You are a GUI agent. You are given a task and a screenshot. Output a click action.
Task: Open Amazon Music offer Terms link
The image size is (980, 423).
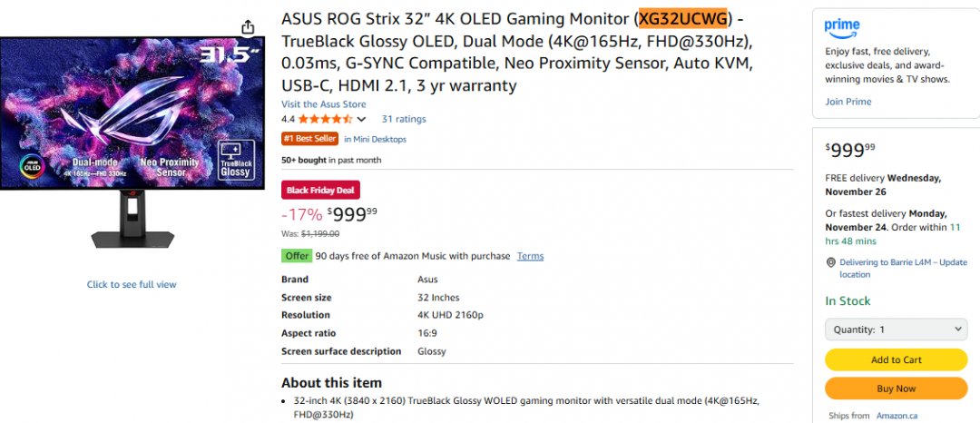530,256
